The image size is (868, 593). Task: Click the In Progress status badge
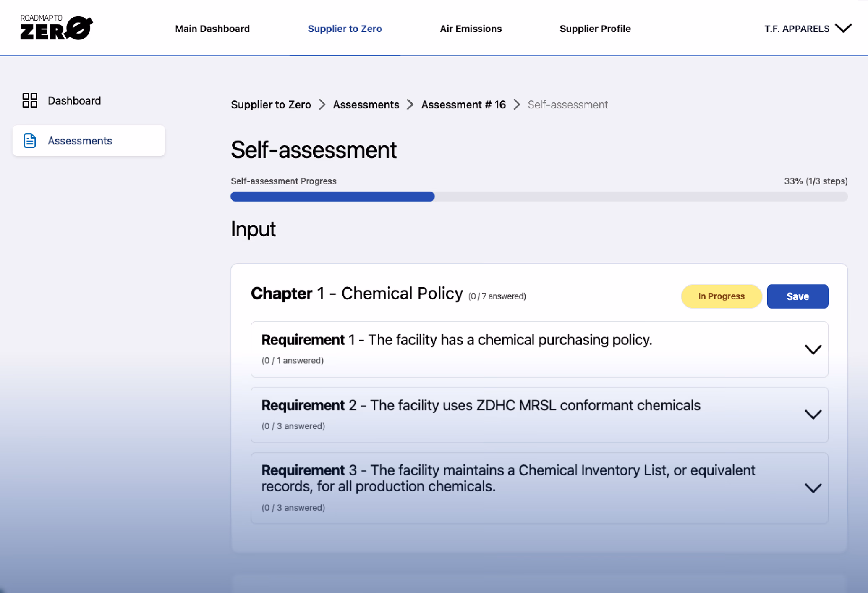click(721, 296)
